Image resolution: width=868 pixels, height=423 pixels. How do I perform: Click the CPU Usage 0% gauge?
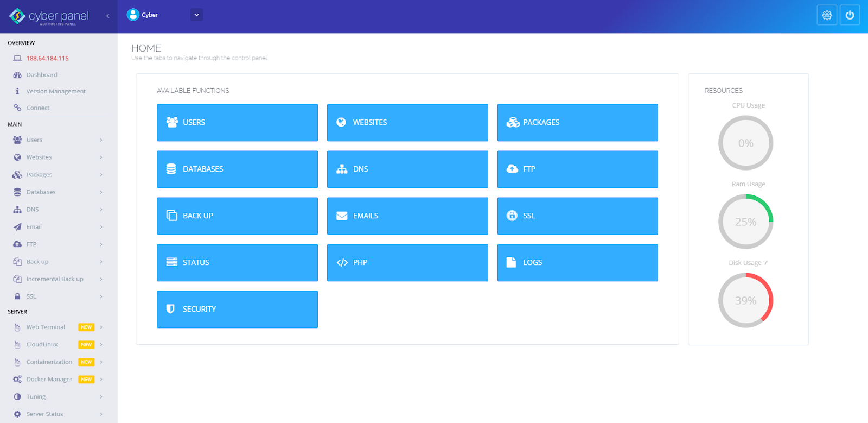[746, 143]
